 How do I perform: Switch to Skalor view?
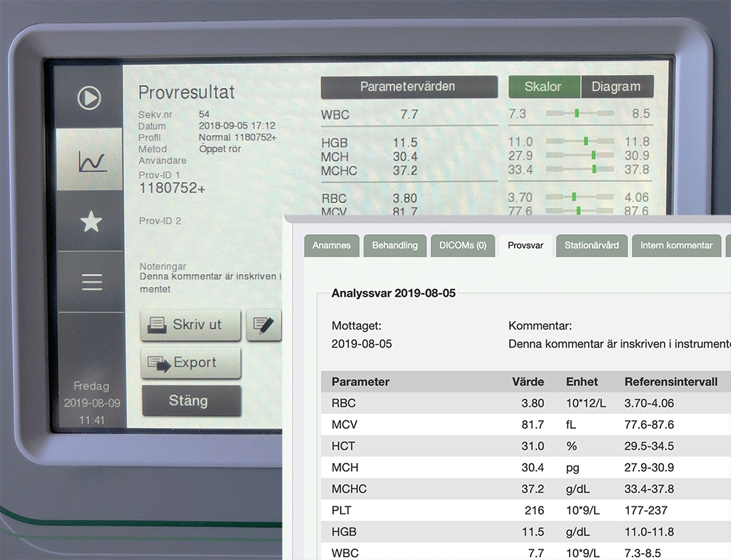[543, 87]
